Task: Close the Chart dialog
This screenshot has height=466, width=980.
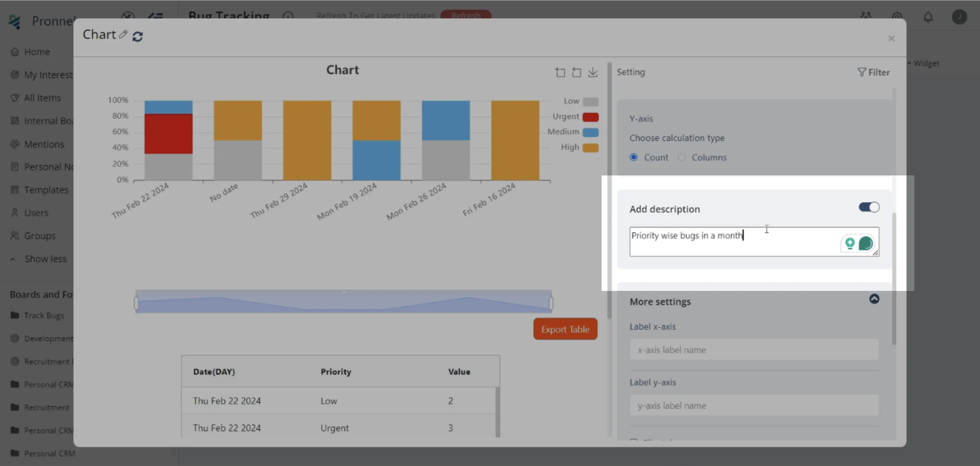Action: point(891,38)
